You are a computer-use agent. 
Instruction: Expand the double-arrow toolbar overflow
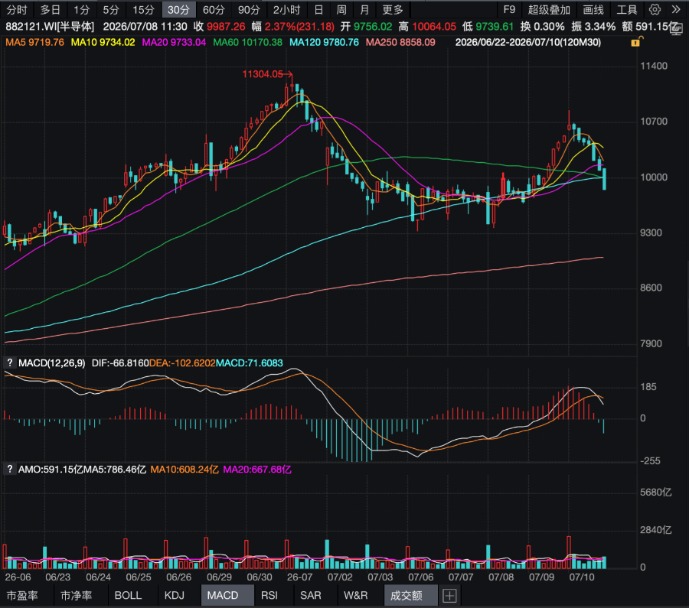(x=676, y=9)
